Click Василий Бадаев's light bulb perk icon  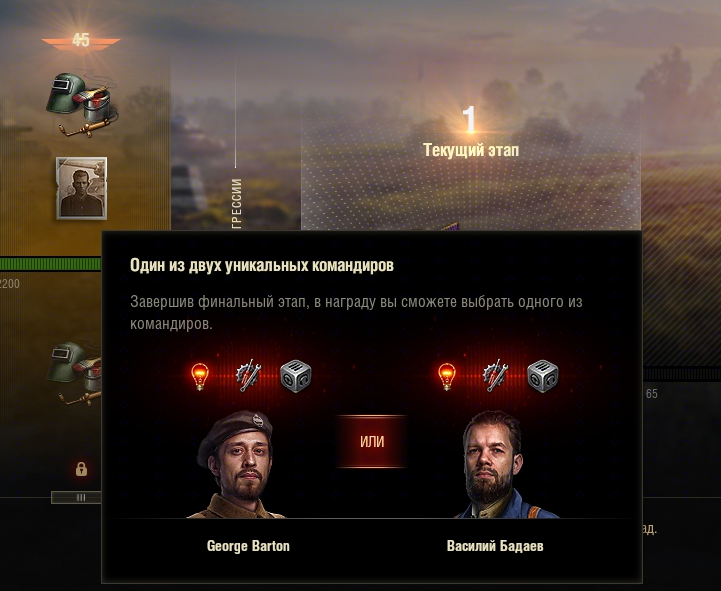pyautogui.click(x=447, y=377)
